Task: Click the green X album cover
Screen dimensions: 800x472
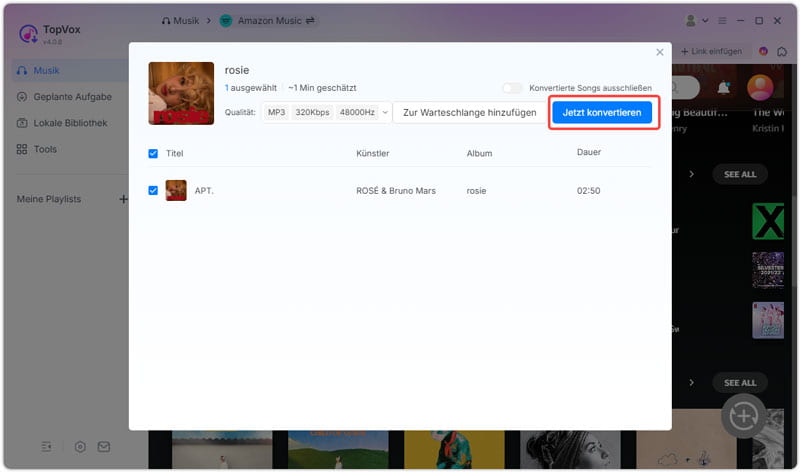Action: pos(768,221)
